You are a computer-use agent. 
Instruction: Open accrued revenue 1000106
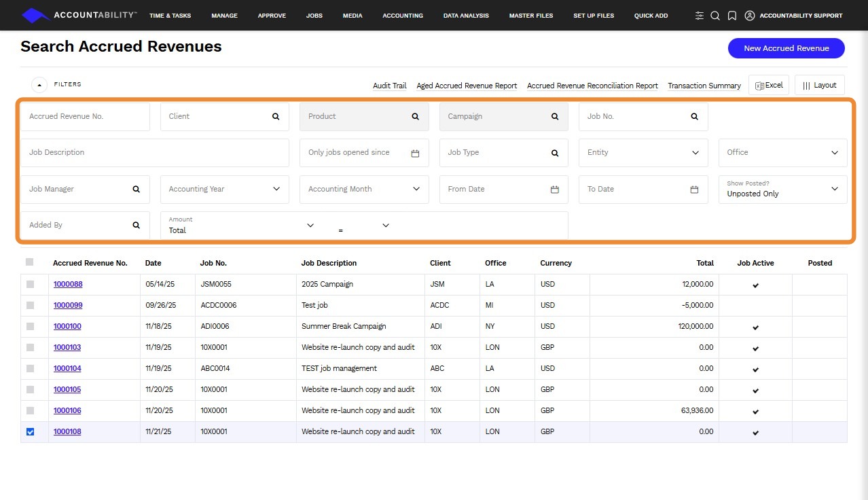click(67, 410)
